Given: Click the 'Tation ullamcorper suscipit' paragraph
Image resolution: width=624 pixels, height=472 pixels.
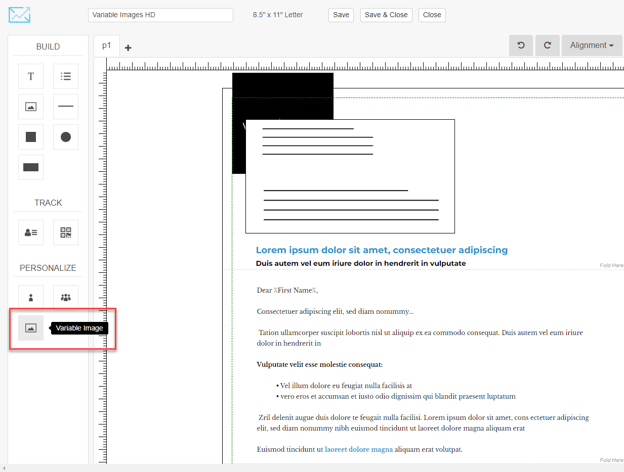Looking at the screenshot, I should click(x=420, y=337).
